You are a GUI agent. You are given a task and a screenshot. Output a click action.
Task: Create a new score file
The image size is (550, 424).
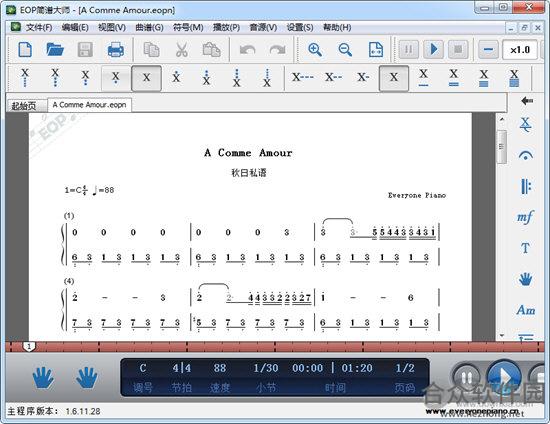click(25, 49)
